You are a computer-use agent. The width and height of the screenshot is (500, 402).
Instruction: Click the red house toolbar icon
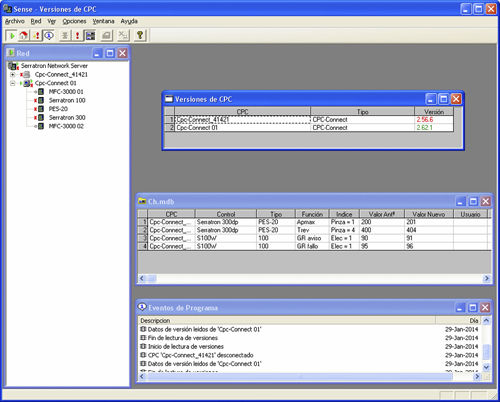[23, 35]
